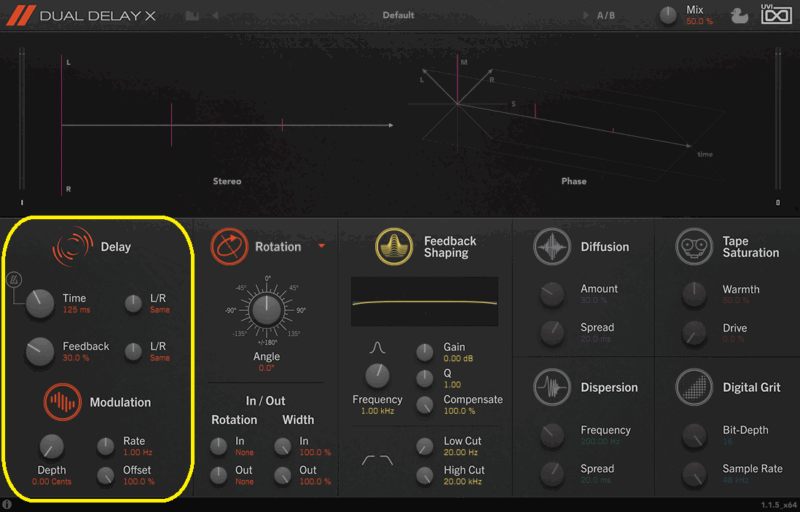The image size is (800, 512).
Task: Open the Rotation mode dropdown arrow
Action: 321,246
